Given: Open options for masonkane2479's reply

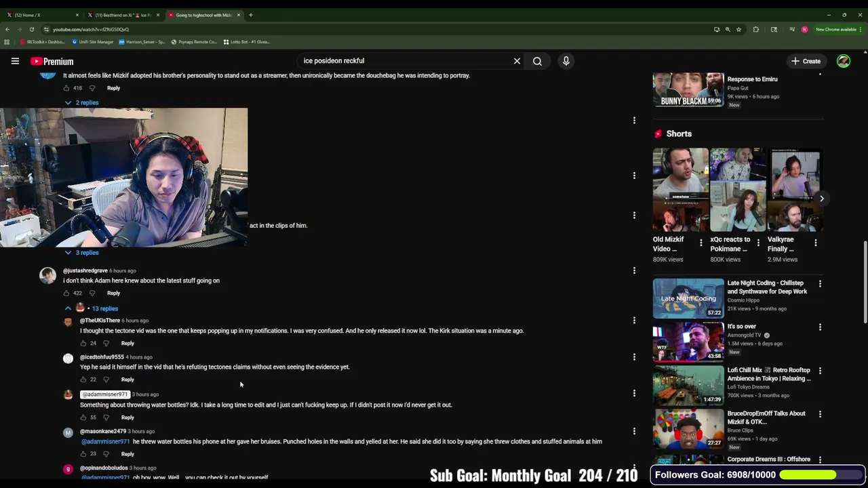Looking at the screenshot, I should tap(634, 431).
